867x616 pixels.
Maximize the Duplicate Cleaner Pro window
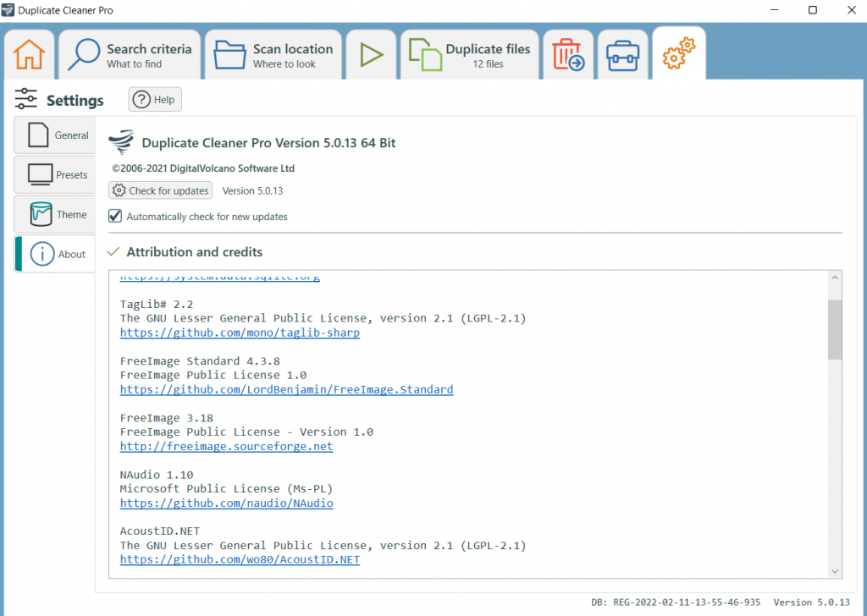click(813, 10)
